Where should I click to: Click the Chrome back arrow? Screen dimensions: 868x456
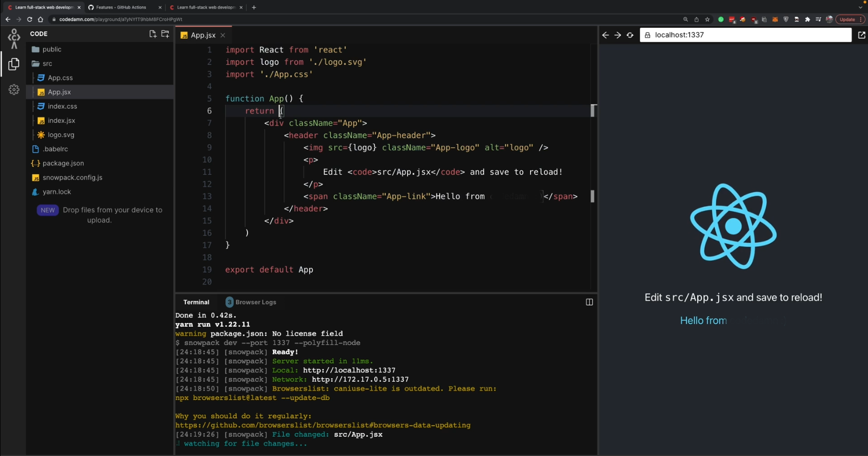coord(8,20)
